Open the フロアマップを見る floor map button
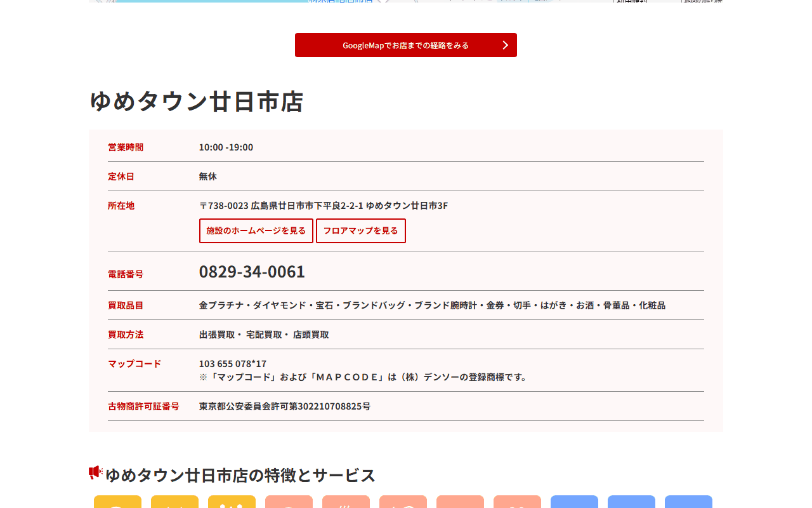 pyautogui.click(x=361, y=231)
